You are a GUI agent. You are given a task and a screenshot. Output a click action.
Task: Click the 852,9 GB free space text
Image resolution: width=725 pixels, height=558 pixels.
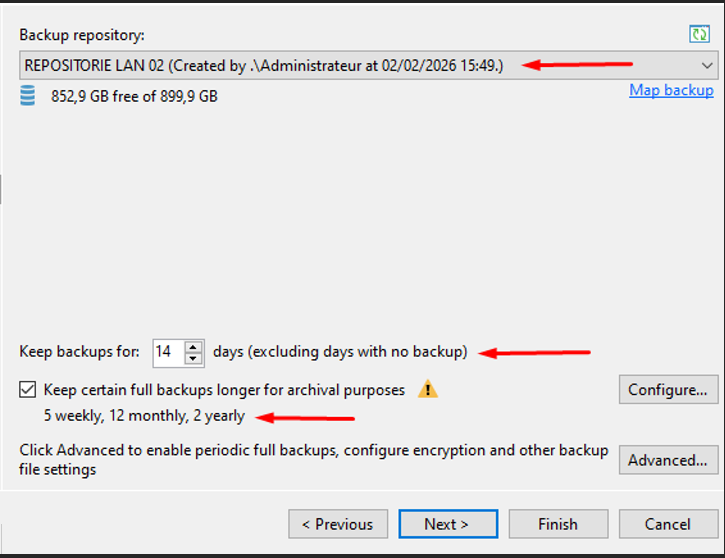point(134,97)
